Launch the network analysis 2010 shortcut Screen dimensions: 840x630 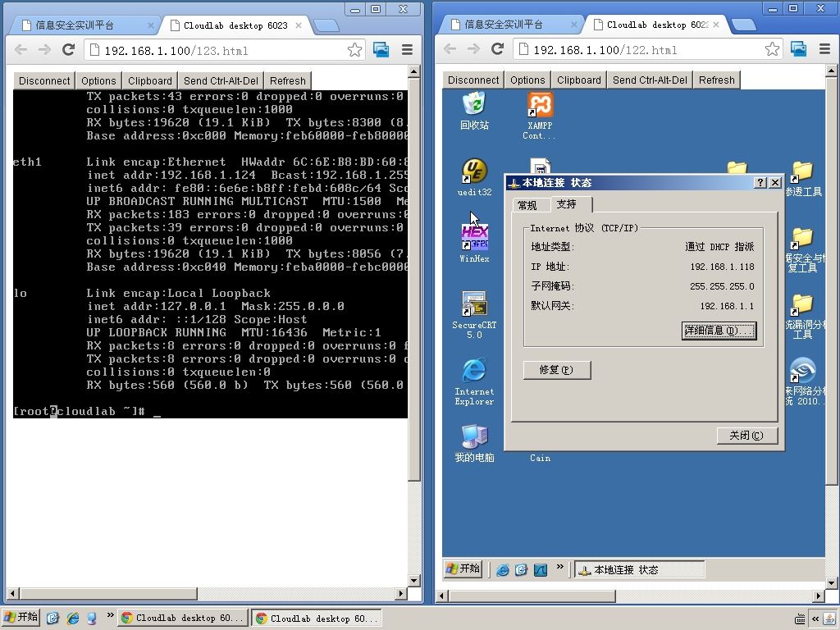click(803, 381)
